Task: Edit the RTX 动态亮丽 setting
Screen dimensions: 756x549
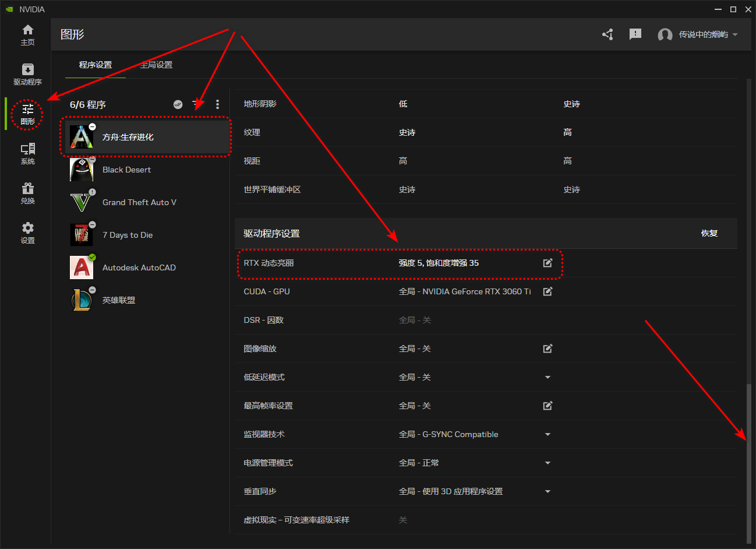Action: coord(547,263)
